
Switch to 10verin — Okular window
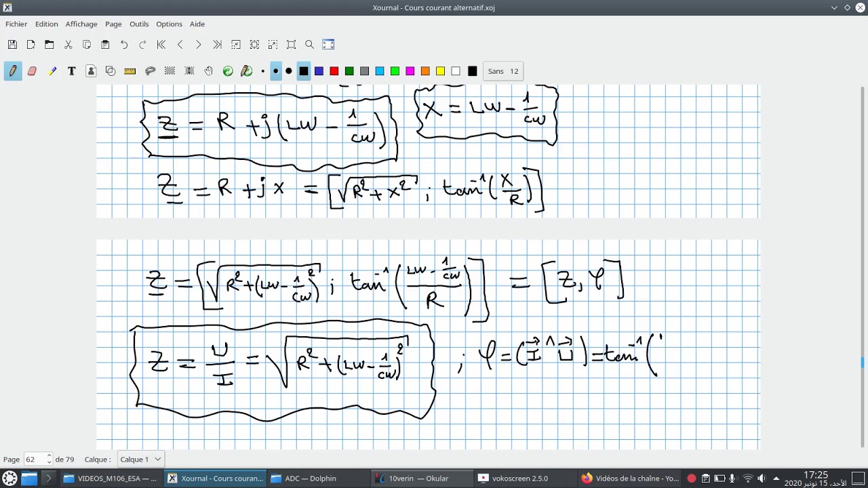(421, 479)
